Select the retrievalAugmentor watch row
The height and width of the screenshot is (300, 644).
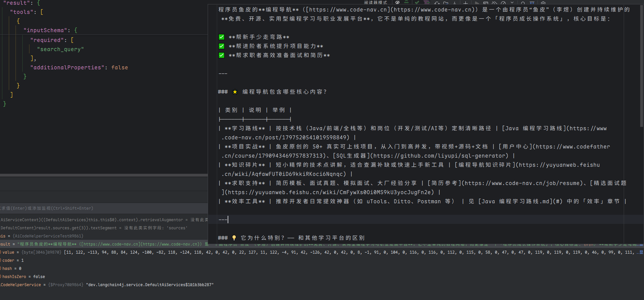[x=104, y=220]
